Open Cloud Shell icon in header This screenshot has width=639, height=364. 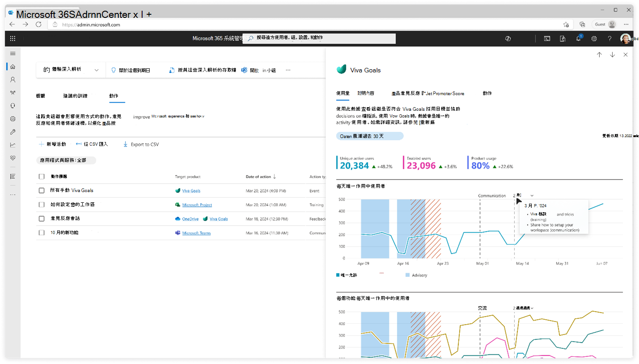(547, 39)
